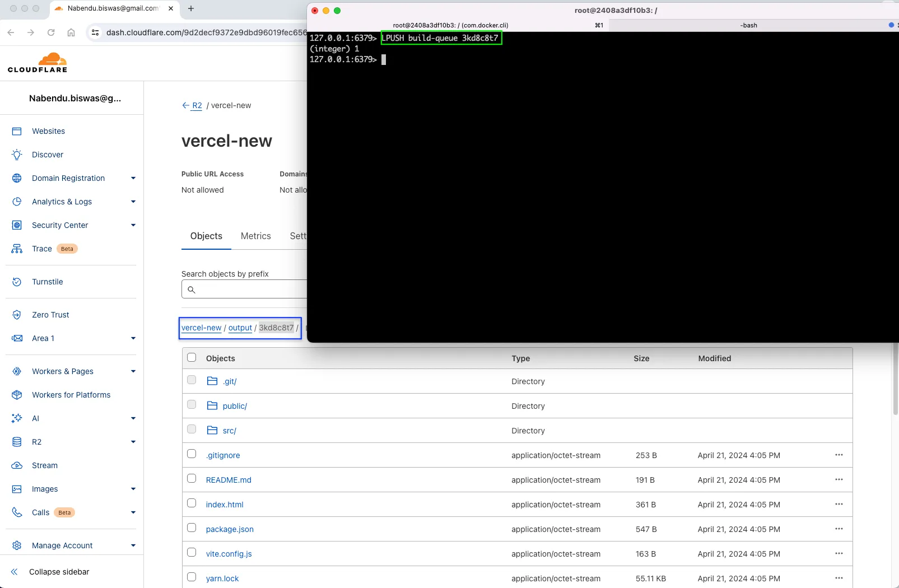Open the src/ directory
This screenshot has height=588, width=899.
coord(230,431)
